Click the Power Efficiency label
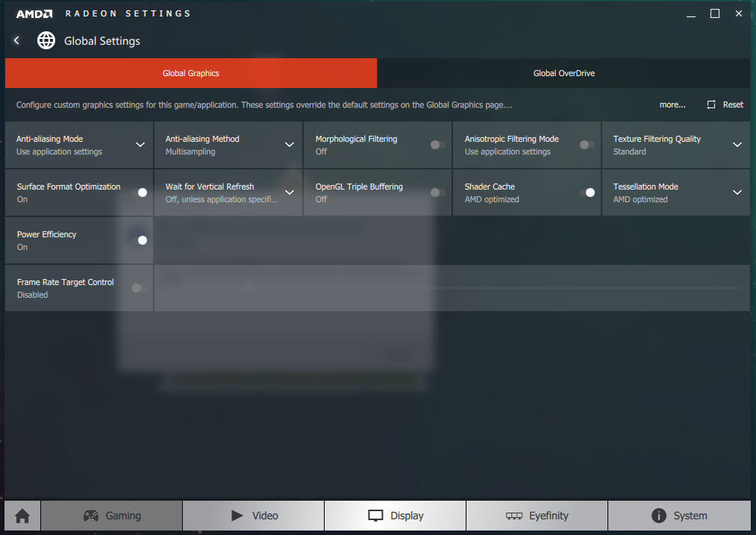Screen dimensions: 756x535 pos(47,234)
